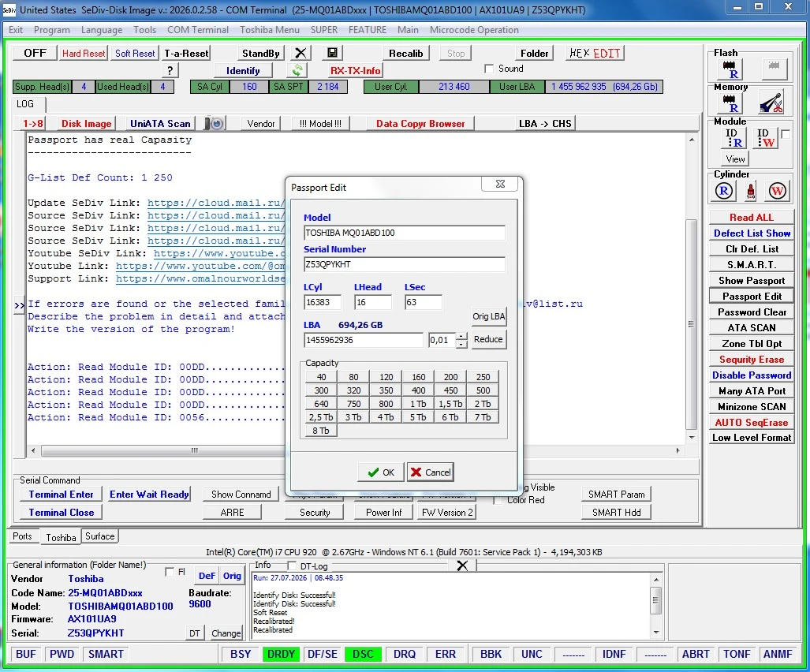Screen dimensions: 810x672
Task: Click the Model input field
Action: coord(405,233)
